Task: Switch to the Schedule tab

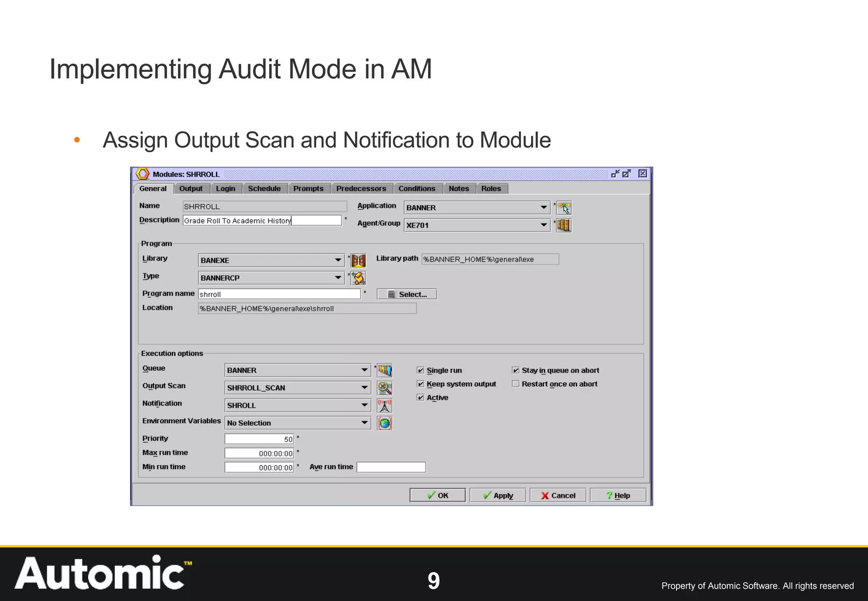Action: [264, 189]
